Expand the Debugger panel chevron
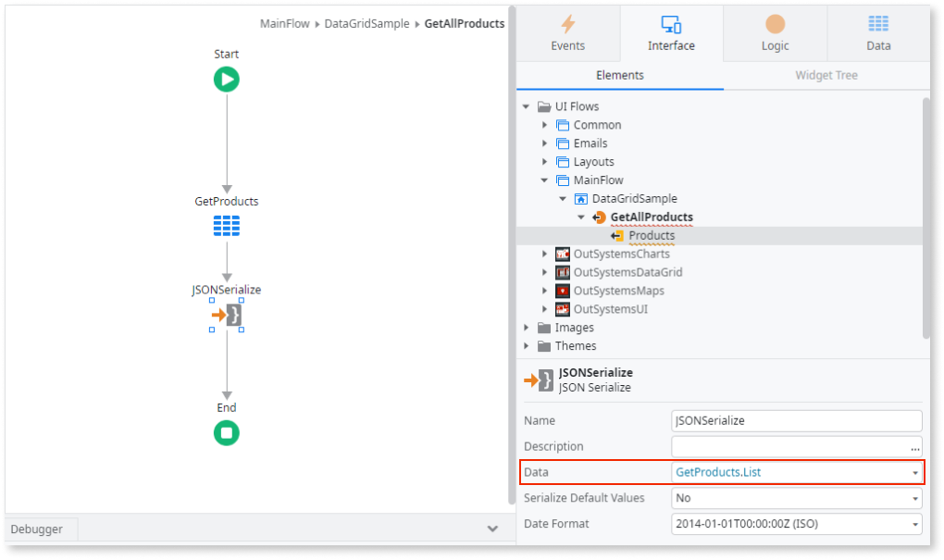The image size is (944, 560). click(x=492, y=529)
